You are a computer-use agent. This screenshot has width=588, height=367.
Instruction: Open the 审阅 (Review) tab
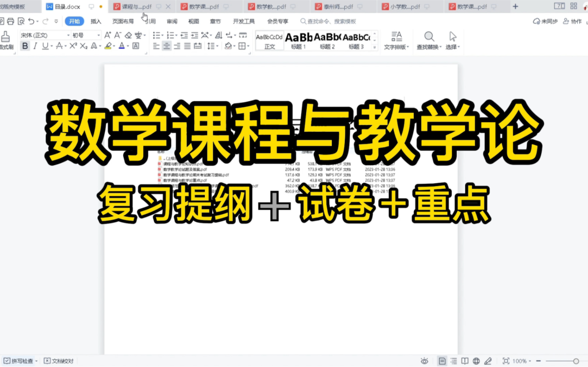coord(172,21)
